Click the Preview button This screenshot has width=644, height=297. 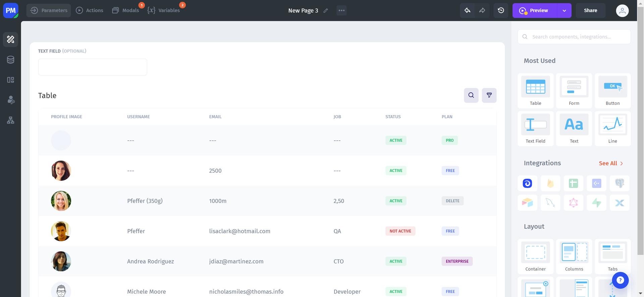click(535, 10)
